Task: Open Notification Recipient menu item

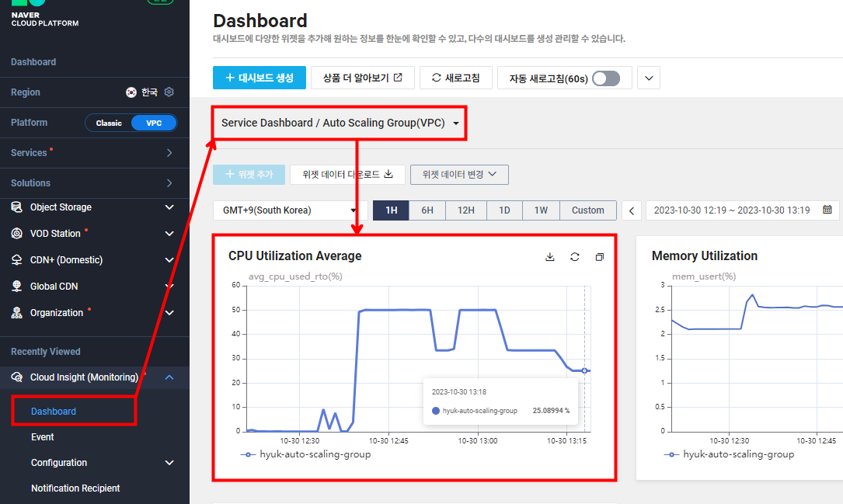Action: tap(75, 488)
